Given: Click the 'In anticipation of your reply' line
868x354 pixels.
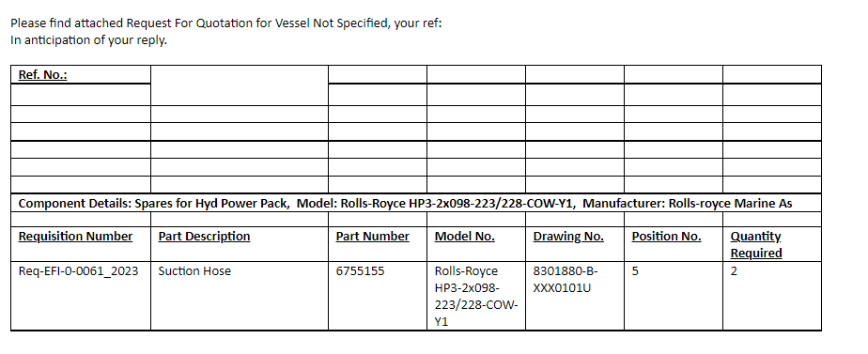Looking at the screenshot, I should click(88, 40).
